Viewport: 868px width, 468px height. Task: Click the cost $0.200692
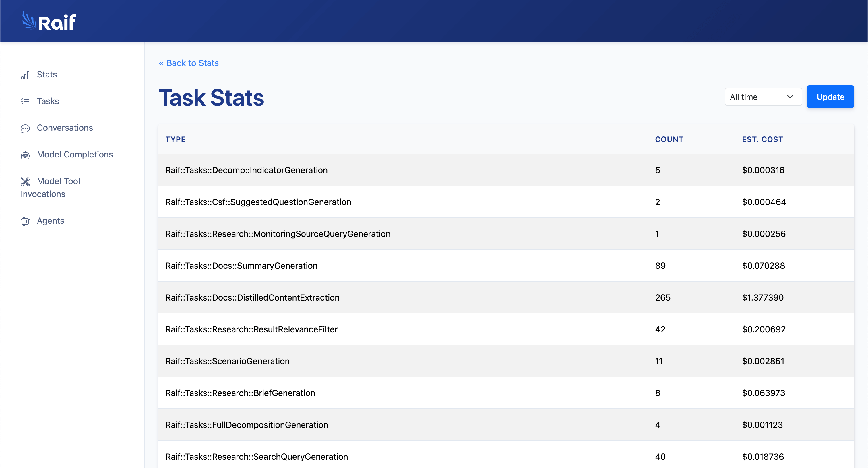(x=764, y=329)
